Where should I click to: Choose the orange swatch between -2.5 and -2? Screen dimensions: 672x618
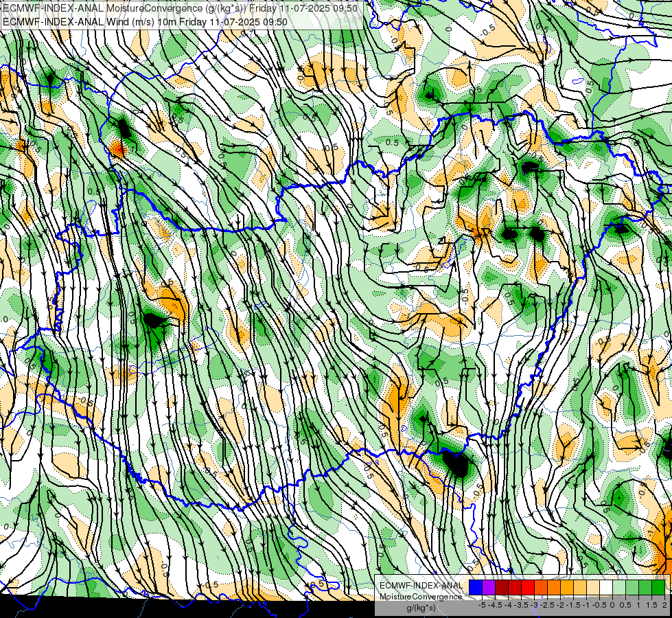(554, 587)
